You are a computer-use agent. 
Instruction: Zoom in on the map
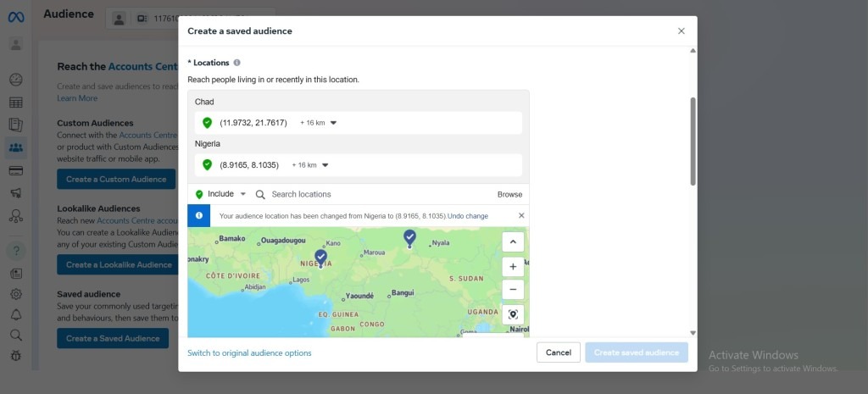pyautogui.click(x=513, y=266)
